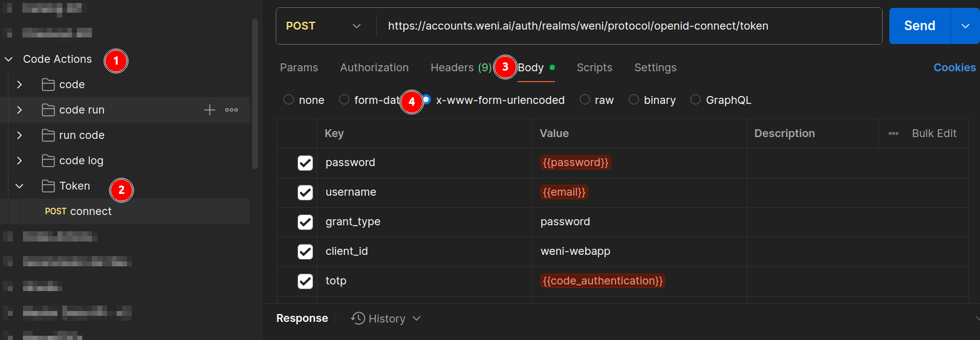Image resolution: width=980 pixels, height=340 pixels.
Task: Click the run code folder icon
Action: pos(48,135)
